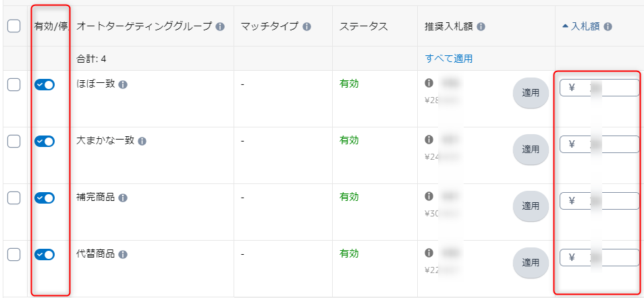Tick the checkbox for 大まかな一致 row
Image resolution: width=644 pixels, height=298 pixels.
[x=14, y=141]
